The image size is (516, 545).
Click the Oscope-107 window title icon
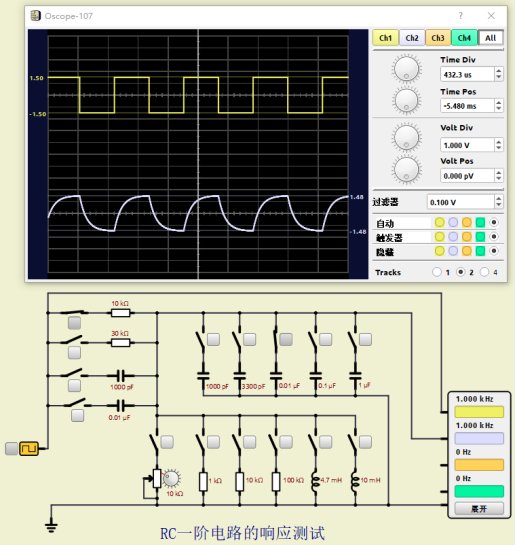(35, 16)
